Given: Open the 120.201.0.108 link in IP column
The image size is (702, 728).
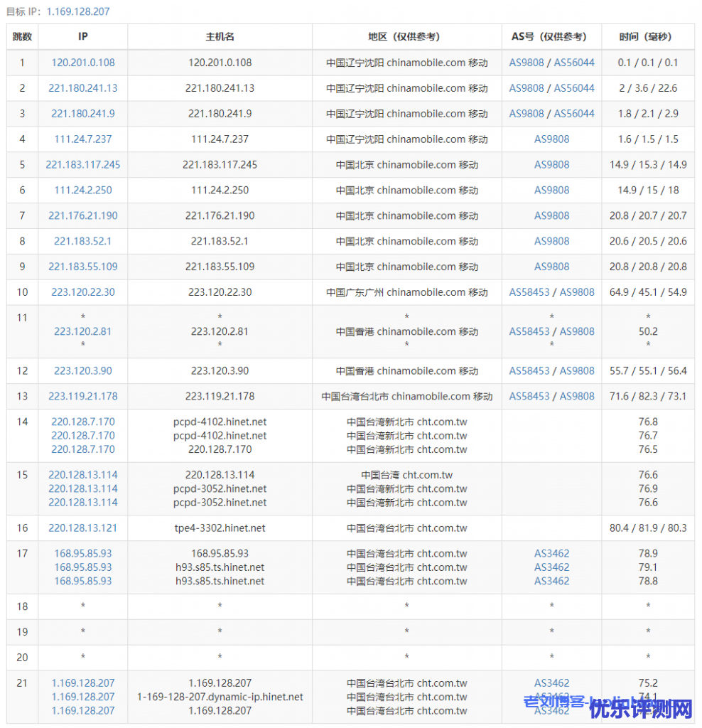Looking at the screenshot, I should pos(82,63).
